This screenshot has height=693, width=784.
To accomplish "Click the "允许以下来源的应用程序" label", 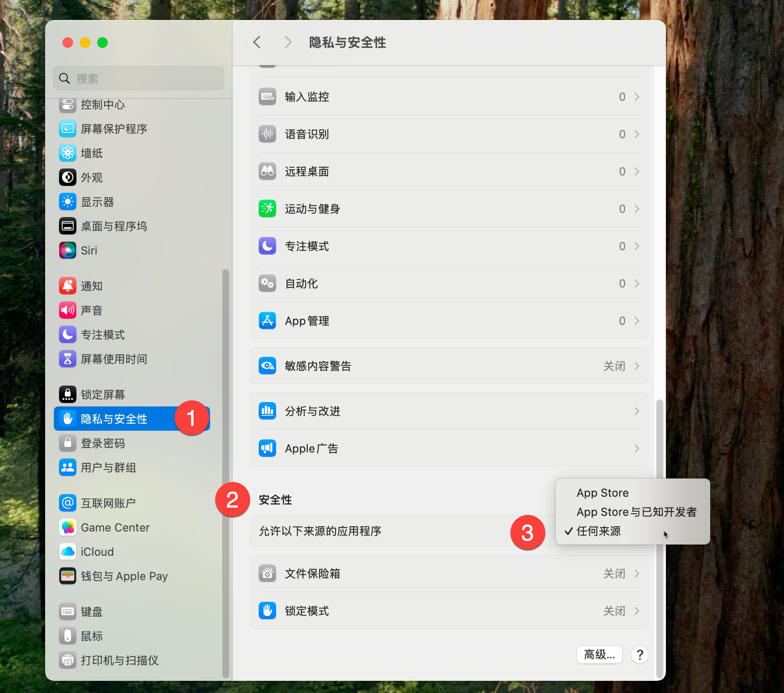I will 320,531.
